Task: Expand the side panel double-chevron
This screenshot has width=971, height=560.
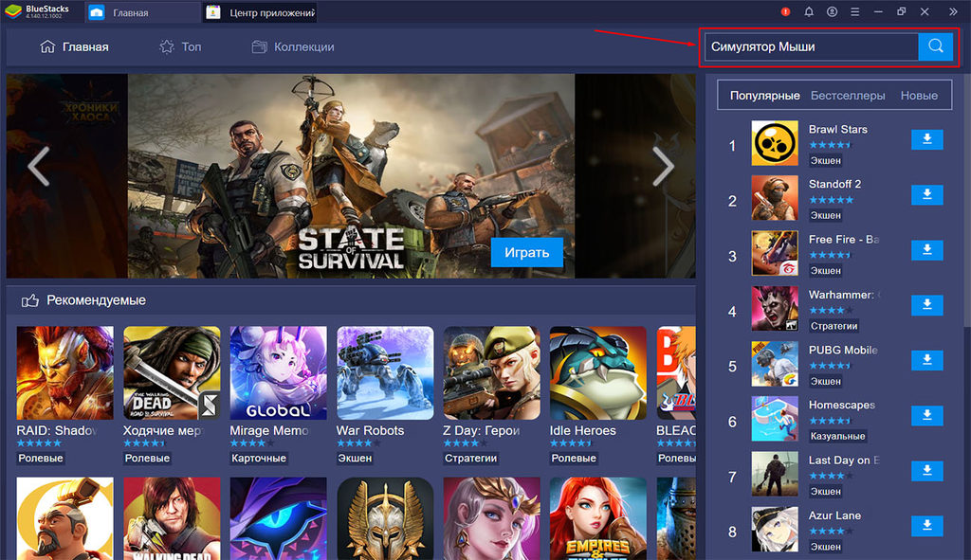Action: click(953, 11)
